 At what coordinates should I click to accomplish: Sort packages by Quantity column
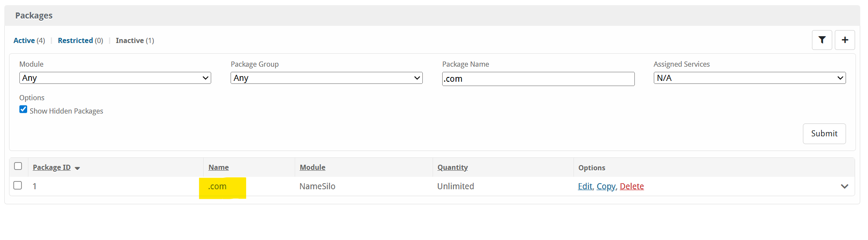pyautogui.click(x=453, y=167)
